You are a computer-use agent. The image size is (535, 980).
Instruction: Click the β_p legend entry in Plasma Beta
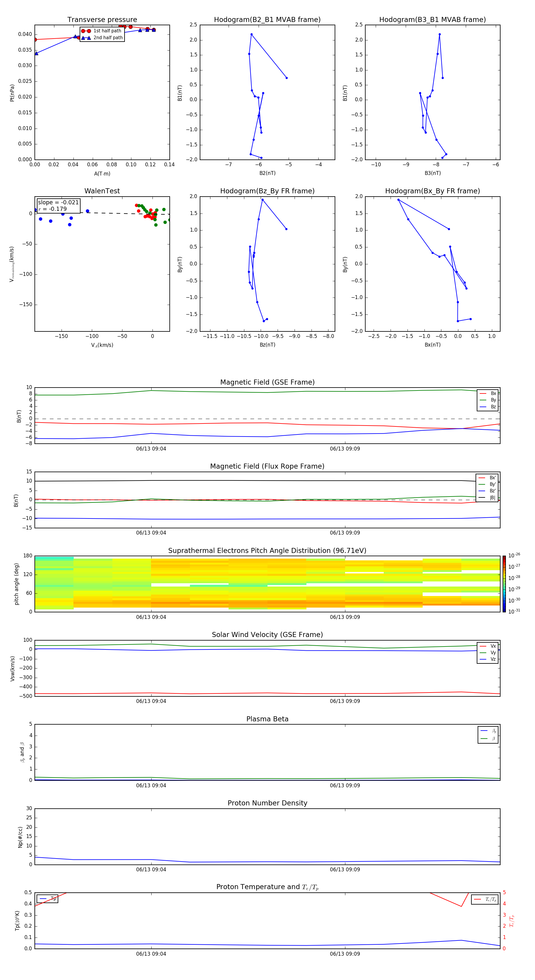coord(488,731)
